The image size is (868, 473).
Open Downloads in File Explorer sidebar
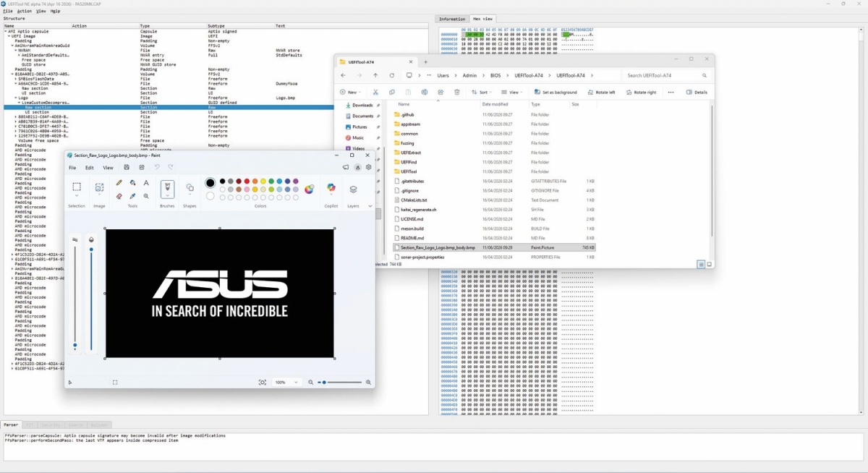tap(363, 105)
